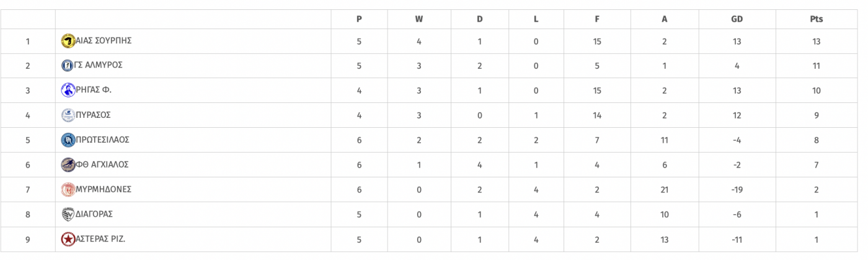Click the P played column header
The image size is (868, 260).
[x=359, y=19]
